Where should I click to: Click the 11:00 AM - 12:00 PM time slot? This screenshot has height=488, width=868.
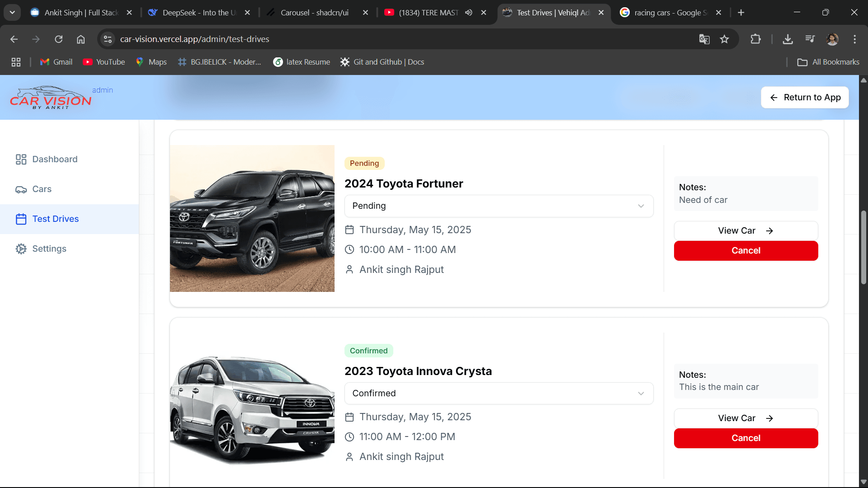tap(407, 437)
